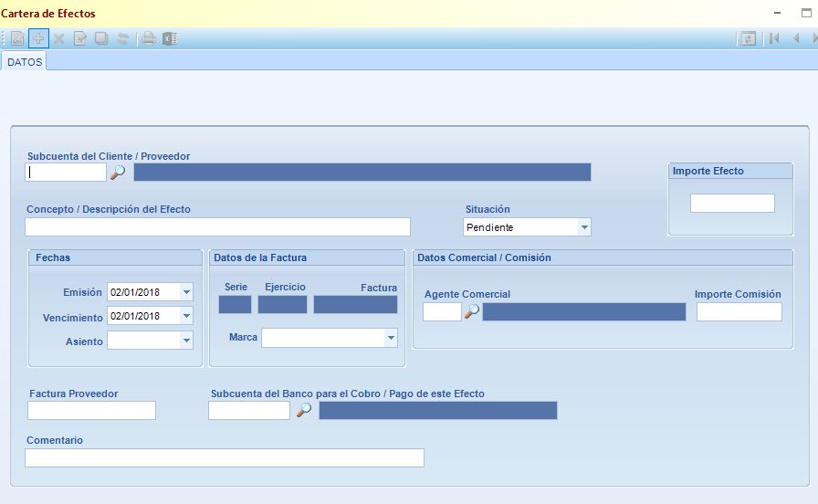Screen dimensions: 818x504
Task: Click the window refresh icon at toolbar right
Action: tap(748, 38)
